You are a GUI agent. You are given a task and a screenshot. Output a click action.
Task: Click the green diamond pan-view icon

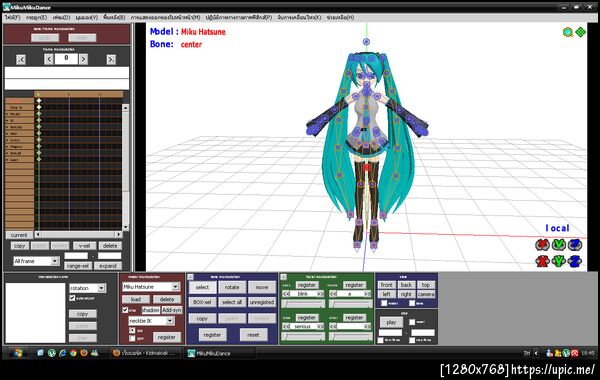click(x=580, y=33)
